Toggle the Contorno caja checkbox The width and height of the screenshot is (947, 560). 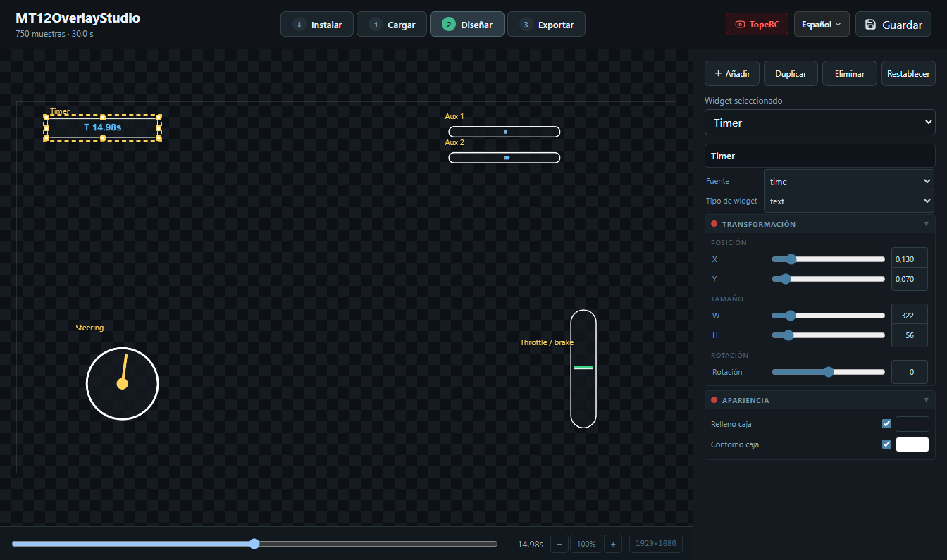pos(887,444)
